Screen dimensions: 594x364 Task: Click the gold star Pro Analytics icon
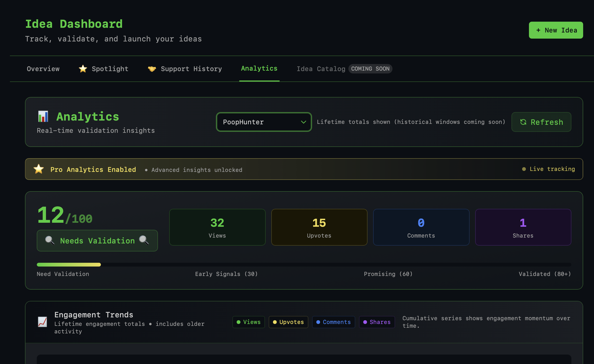(x=39, y=169)
